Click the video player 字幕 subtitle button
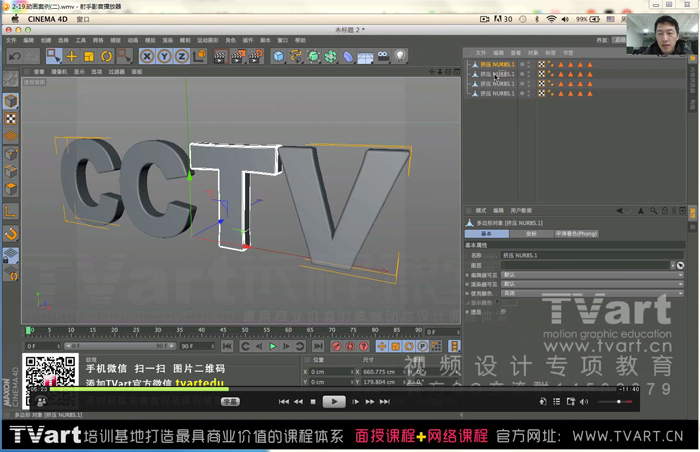The height and width of the screenshot is (452, 700). (230, 402)
